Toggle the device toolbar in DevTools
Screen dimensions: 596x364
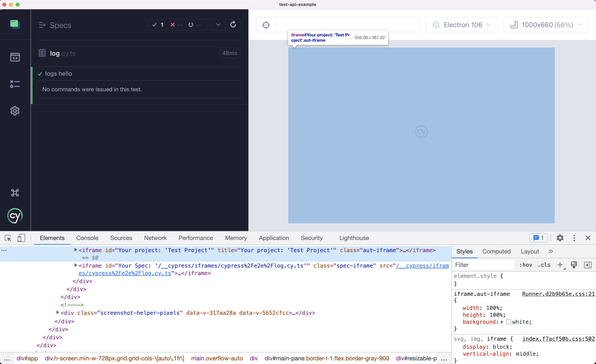(x=21, y=238)
